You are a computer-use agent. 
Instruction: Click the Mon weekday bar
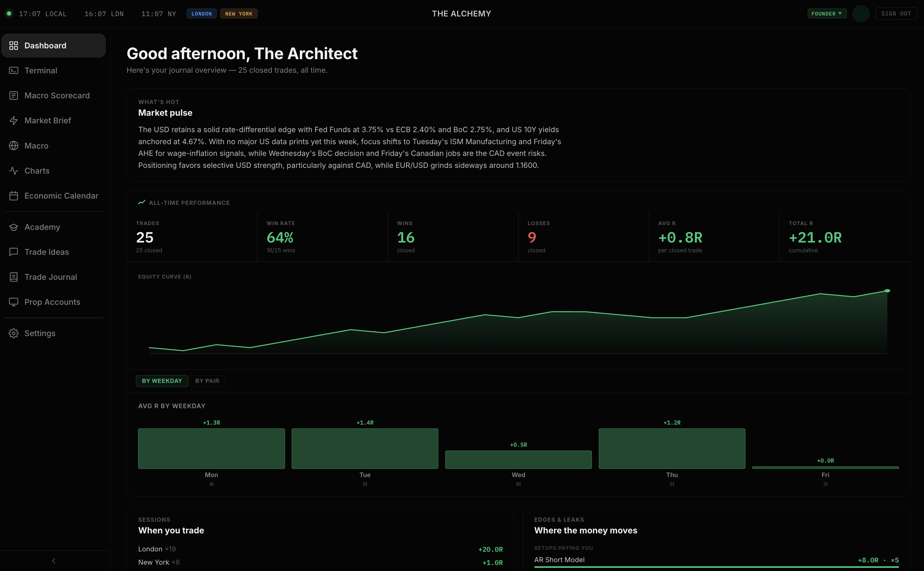pyautogui.click(x=211, y=449)
